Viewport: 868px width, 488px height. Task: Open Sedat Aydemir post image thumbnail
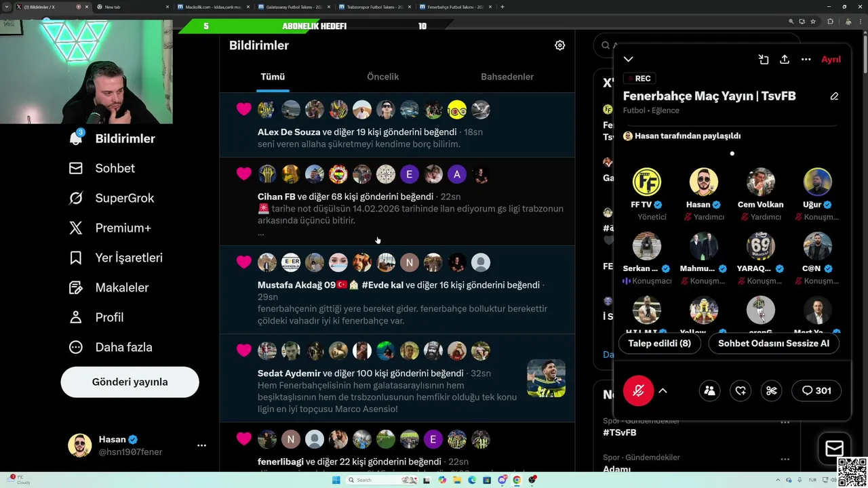tap(546, 378)
